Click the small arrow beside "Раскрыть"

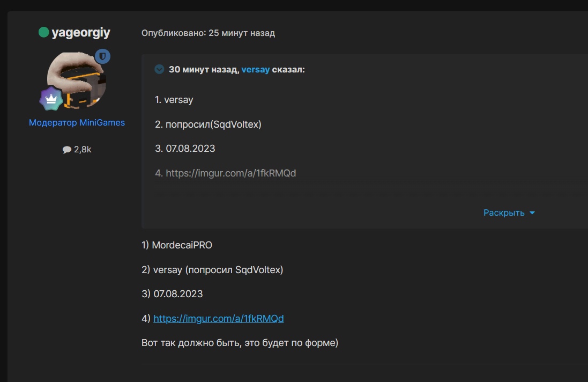[x=532, y=213]
